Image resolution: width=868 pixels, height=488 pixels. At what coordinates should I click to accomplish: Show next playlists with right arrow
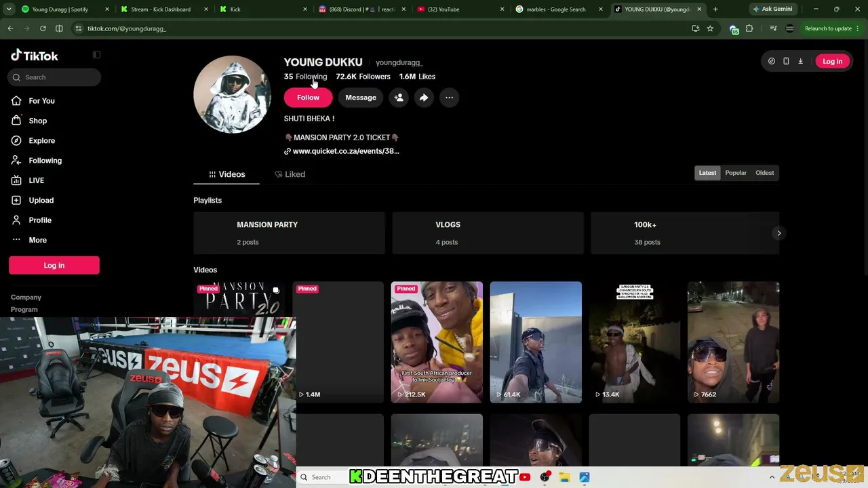[x=778, y=233]
